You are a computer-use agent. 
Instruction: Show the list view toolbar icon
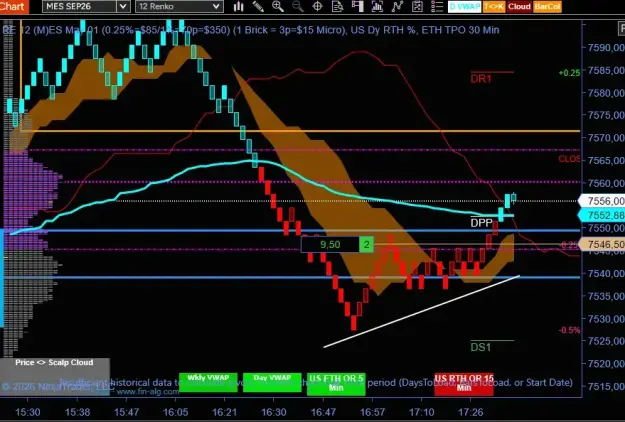pyautogui.click(x=437, y=7)
